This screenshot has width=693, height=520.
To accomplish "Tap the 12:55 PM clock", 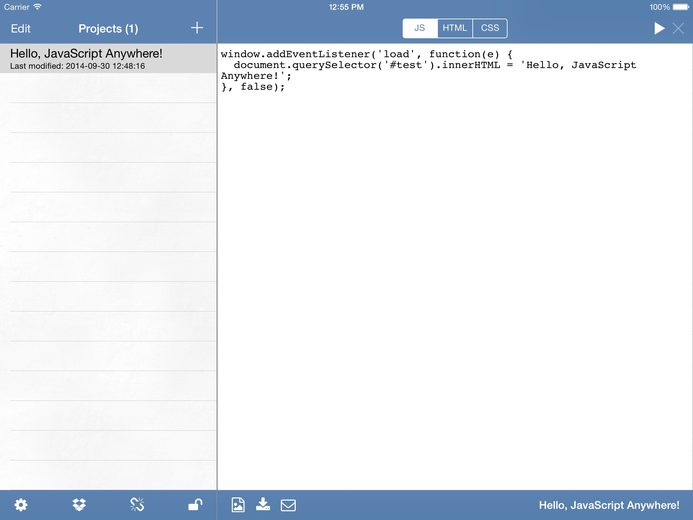I will pos(346,7).
